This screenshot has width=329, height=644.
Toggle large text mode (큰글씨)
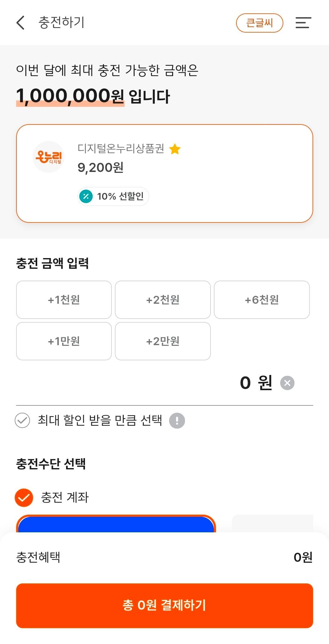(260, 23)
